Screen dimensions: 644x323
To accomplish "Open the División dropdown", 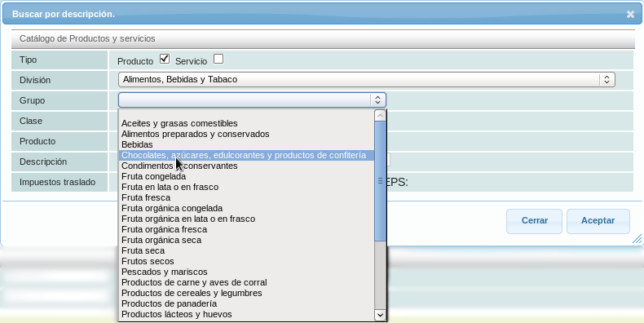I will (x=366, y=80).
